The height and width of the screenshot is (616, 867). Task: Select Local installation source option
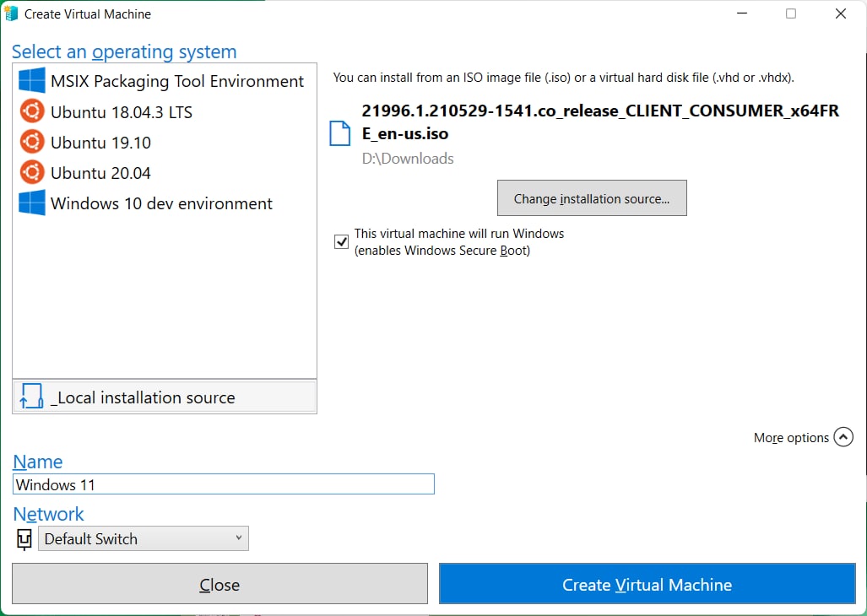click(165, 397)
